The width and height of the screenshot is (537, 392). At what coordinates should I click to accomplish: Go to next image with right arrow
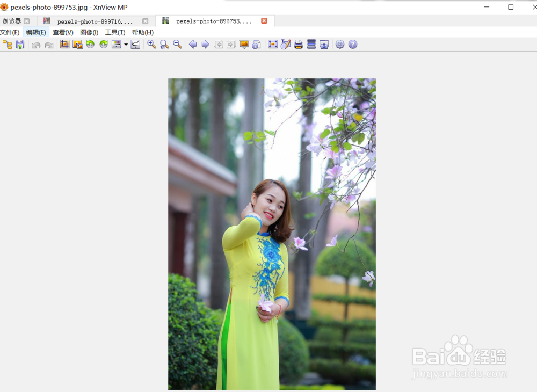[x=206, y=45]
